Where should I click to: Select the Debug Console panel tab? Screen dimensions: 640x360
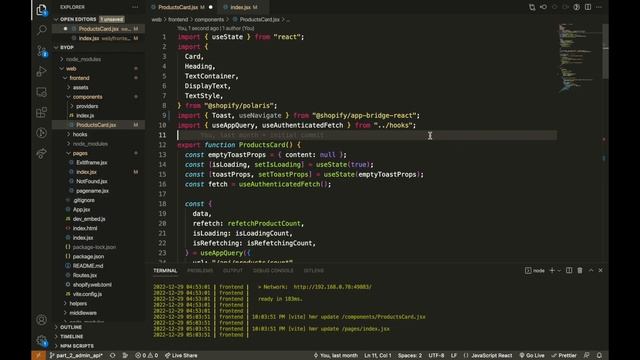tap(273, 271)
